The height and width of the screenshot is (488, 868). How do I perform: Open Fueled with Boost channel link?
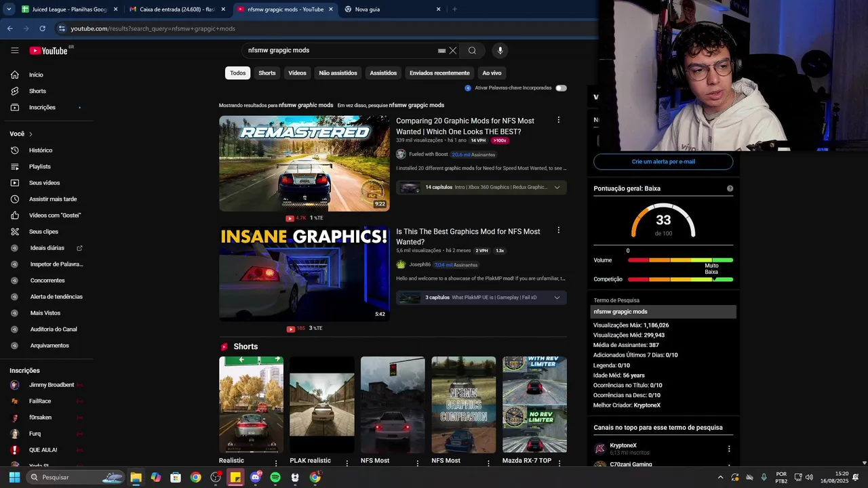[x=428, y=155]
